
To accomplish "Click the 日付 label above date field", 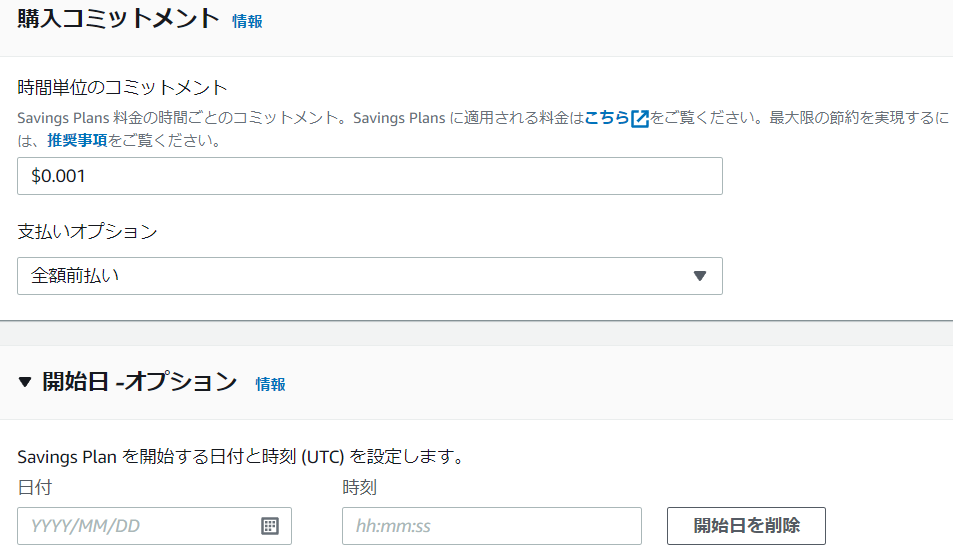I will click(34, 488).
